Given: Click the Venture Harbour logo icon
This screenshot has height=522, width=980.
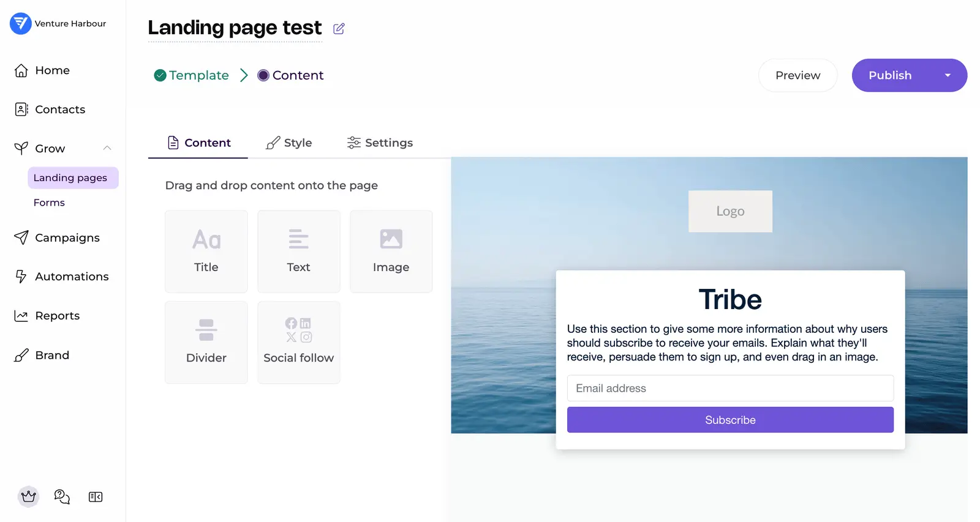Looking at the screenshot, I should [x=21, y=23].
